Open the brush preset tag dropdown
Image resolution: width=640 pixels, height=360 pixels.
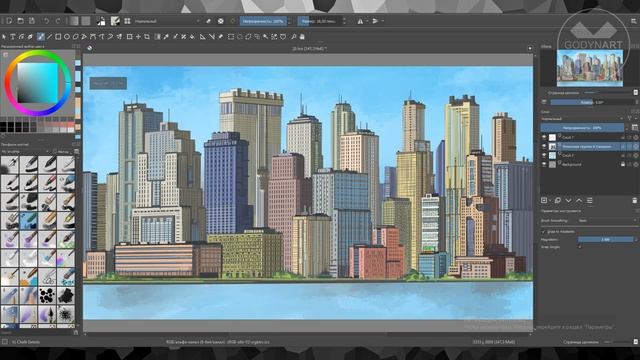(x=25, y=151)
